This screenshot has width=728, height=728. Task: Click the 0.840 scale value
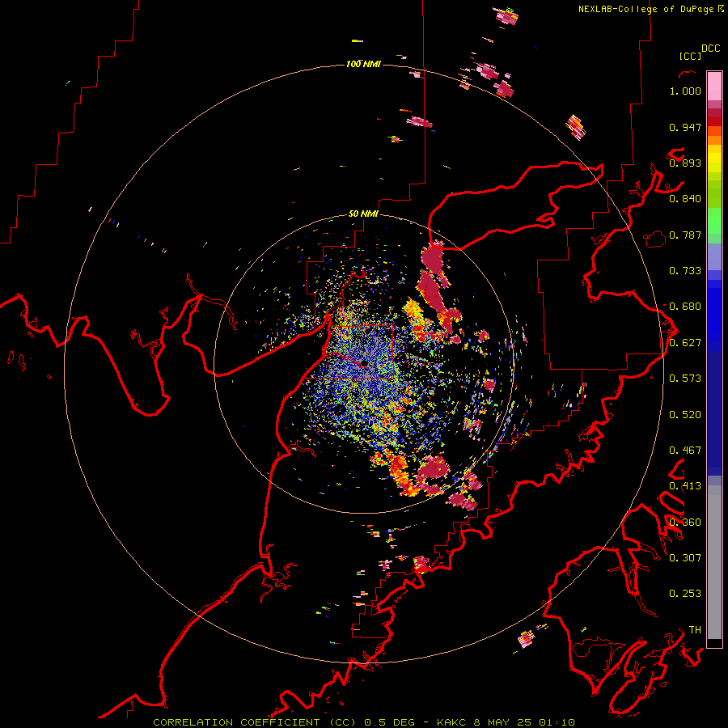pyautogui.click(x=685, y=199)
